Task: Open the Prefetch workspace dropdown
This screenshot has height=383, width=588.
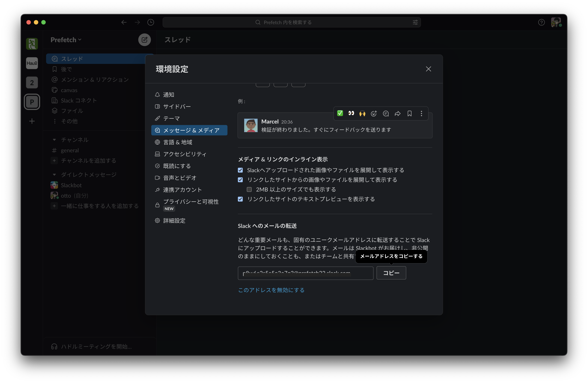Action: [x=66, y=40]
